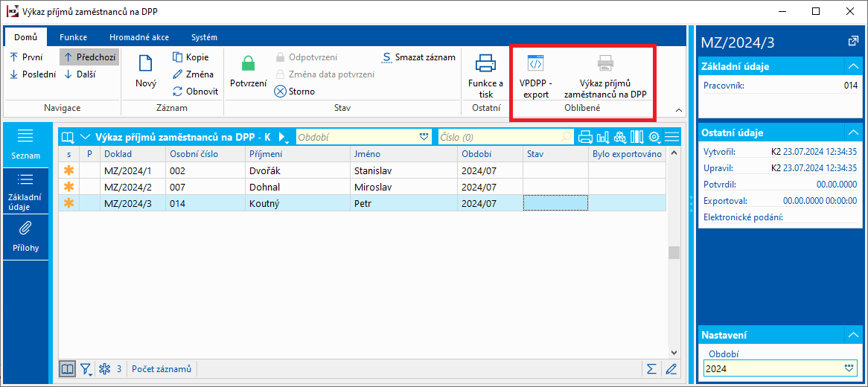
Task: Open column settings icon in grid toolbar
Action: click(637, 137)
